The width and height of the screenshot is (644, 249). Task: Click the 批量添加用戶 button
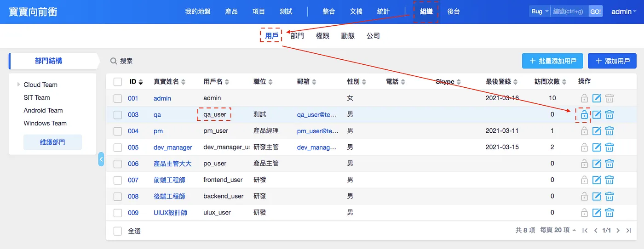pos(552,61)
